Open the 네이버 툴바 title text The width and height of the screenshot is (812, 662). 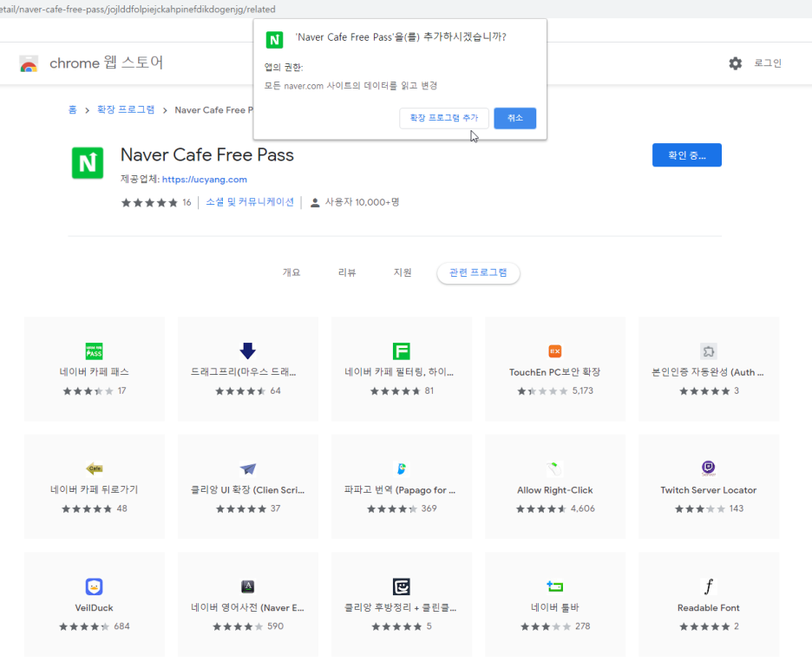[554, 607]
